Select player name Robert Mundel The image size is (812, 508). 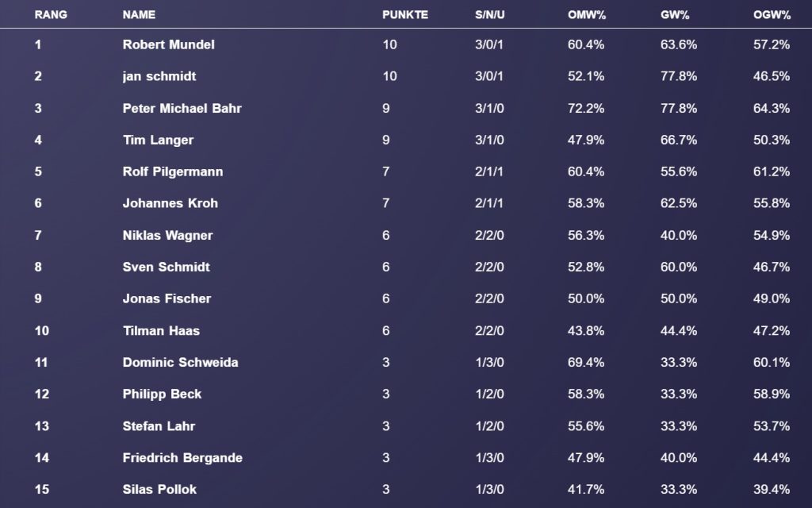(x=168, y=44)
